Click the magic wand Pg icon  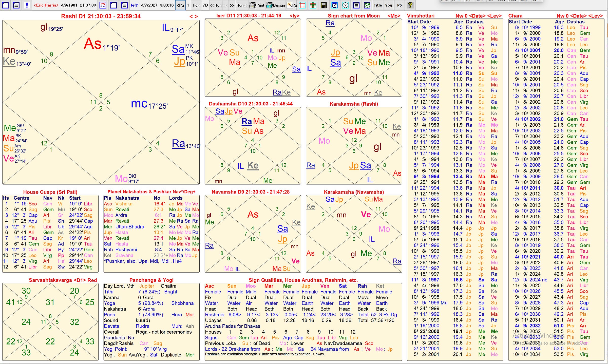click(x=292, y=5)
